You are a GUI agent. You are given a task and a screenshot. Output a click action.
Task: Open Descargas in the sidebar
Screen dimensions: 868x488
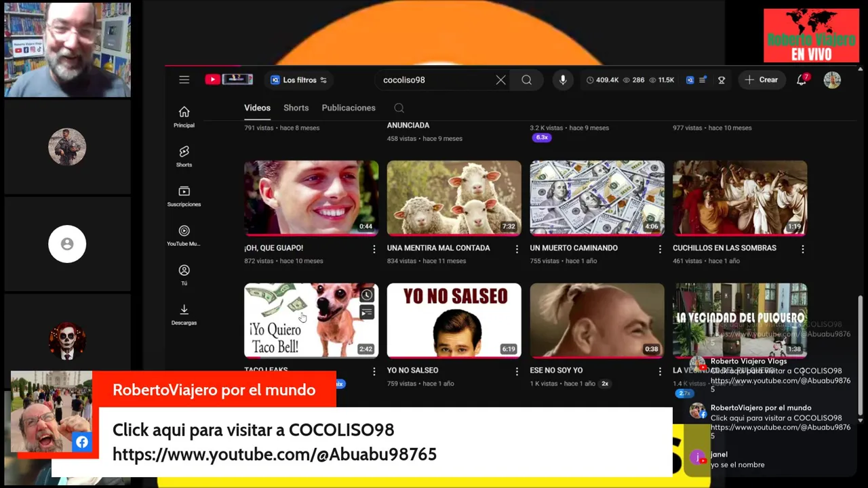[x=184, y=314]
